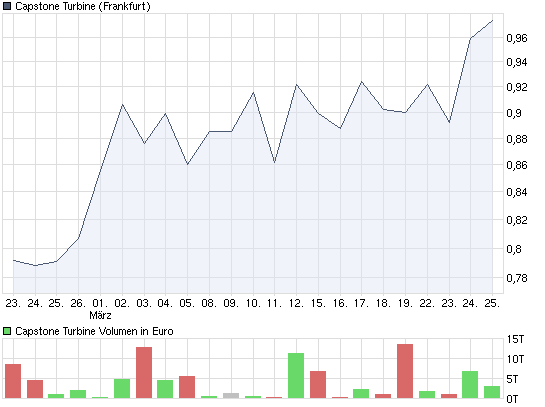Click the 0,96 price axis label
Screen dimensions: 545x407
click(x=517, y=38)
